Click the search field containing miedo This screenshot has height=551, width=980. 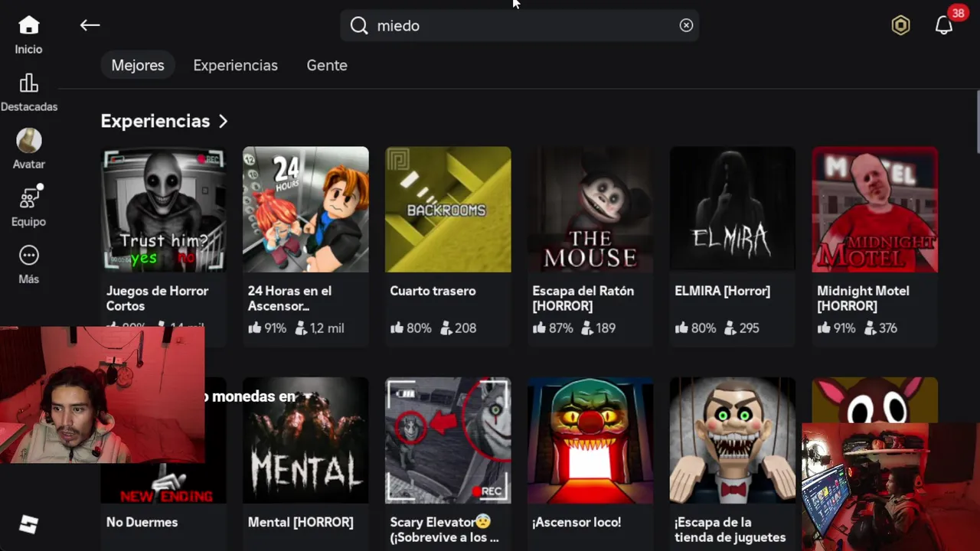[x=519, y=25]
